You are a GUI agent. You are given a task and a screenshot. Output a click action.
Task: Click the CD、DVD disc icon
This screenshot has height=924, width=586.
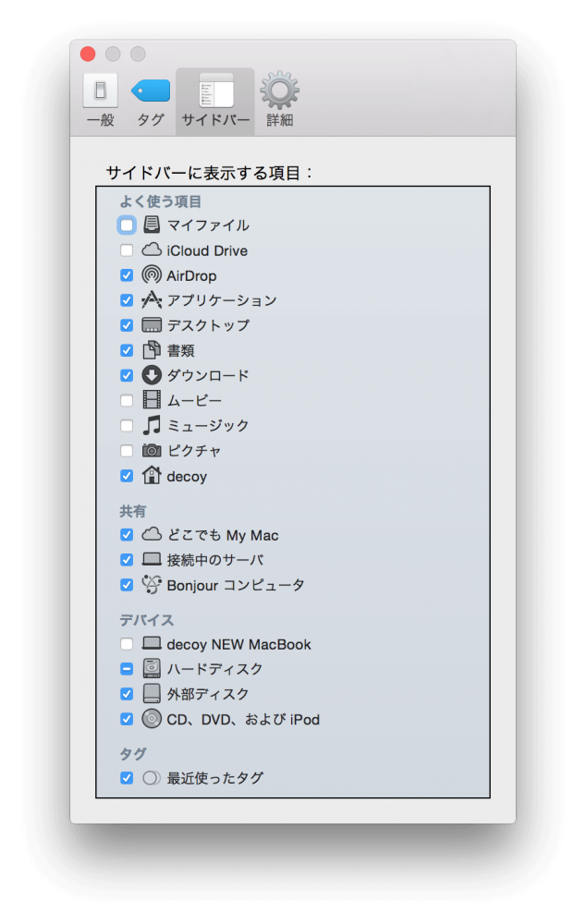pos(152,719)
